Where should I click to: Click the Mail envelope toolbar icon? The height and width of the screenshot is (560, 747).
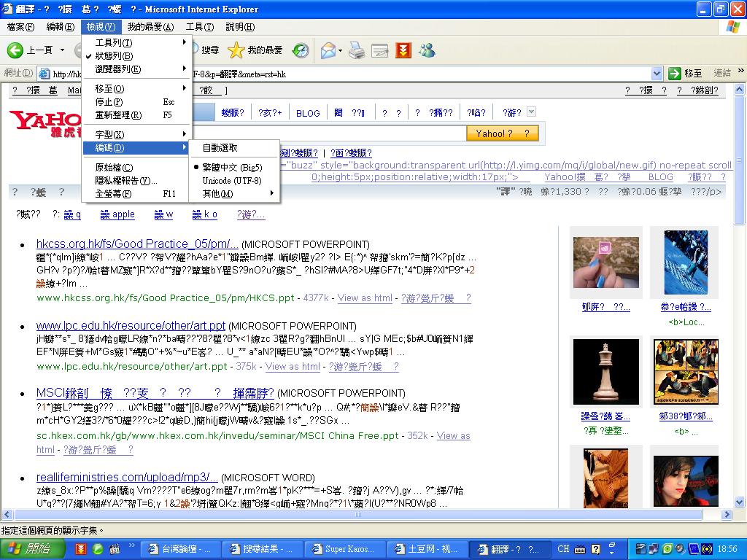[x=328, y=50]
